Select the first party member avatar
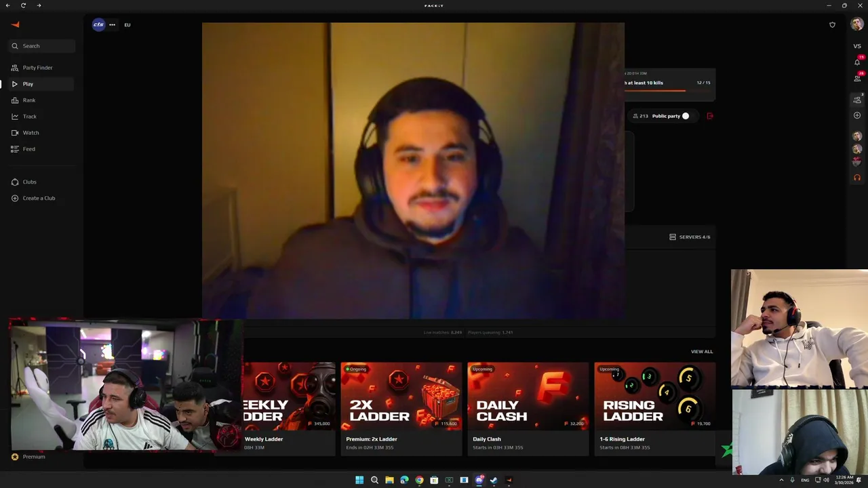This screenshot has width=868, height=488. tap(857, 136)
